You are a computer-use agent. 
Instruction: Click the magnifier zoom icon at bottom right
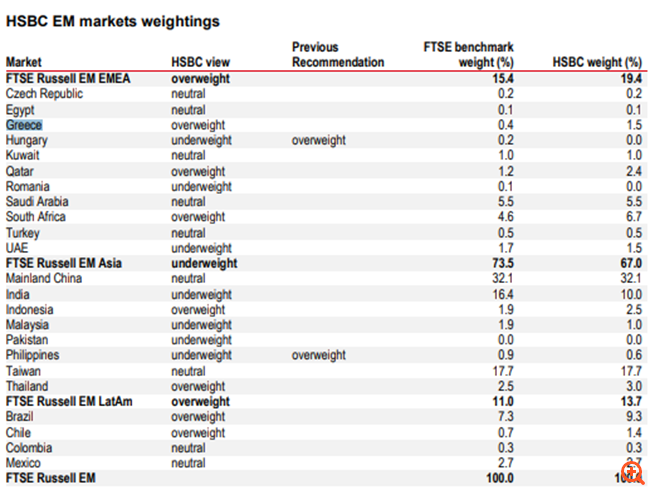(633, 473)
